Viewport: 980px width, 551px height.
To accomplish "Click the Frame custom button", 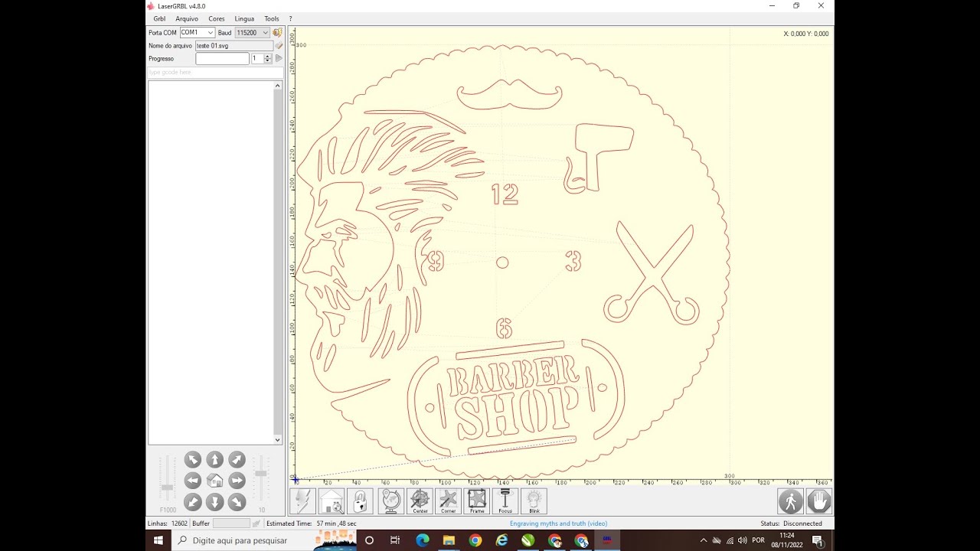I will pyautogui.click(x=477, y=501).
